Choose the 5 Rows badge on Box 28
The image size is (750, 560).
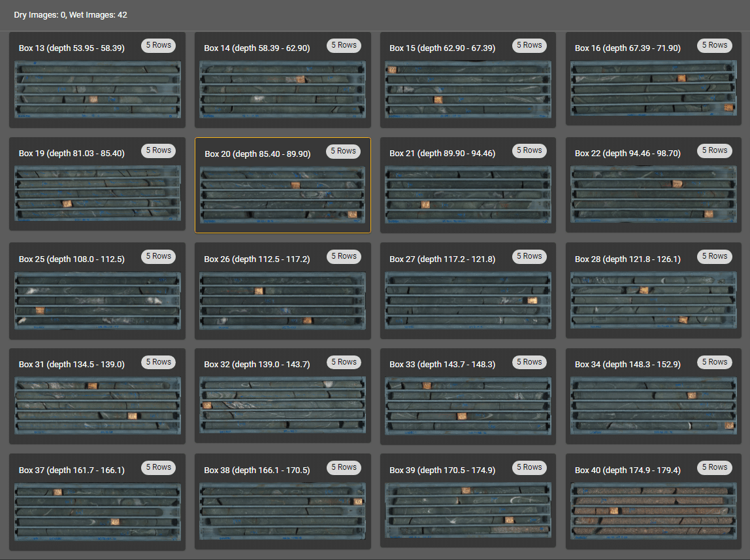click(x=715, y=256)
